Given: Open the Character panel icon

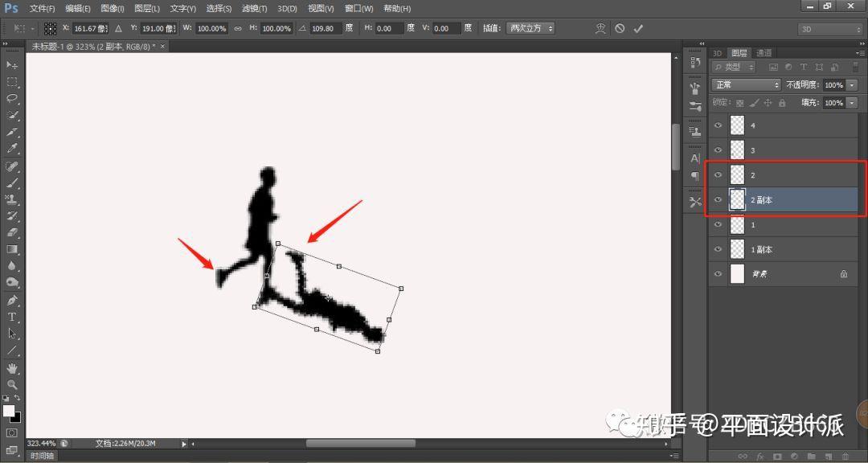Looking at the screenshot, I should coord(695,158).
